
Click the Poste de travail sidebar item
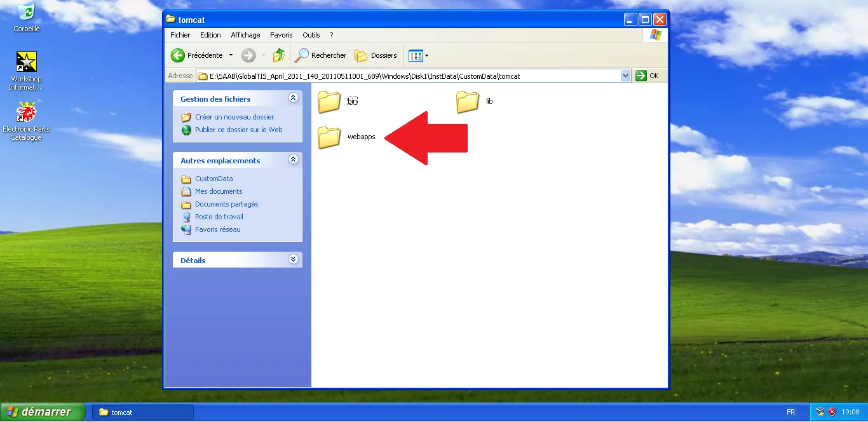coord(219,217)
